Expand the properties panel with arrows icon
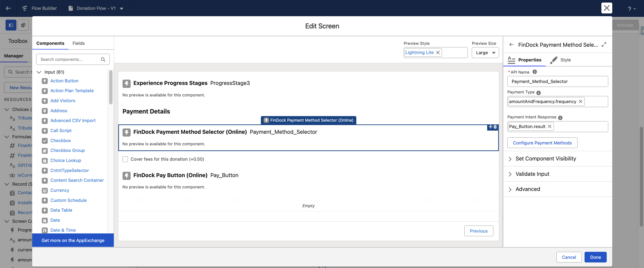644x268 pixels. tap(604, 45)
